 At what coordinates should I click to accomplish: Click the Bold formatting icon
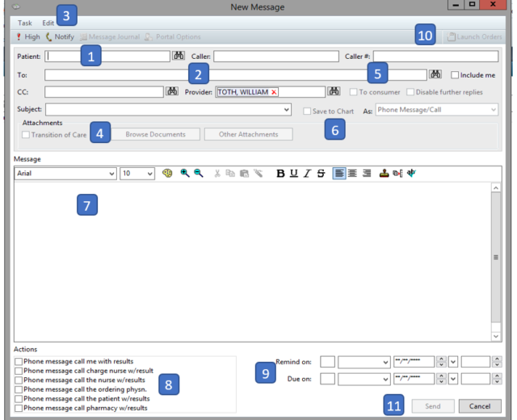pyautogui.click(x=280, y=174)
